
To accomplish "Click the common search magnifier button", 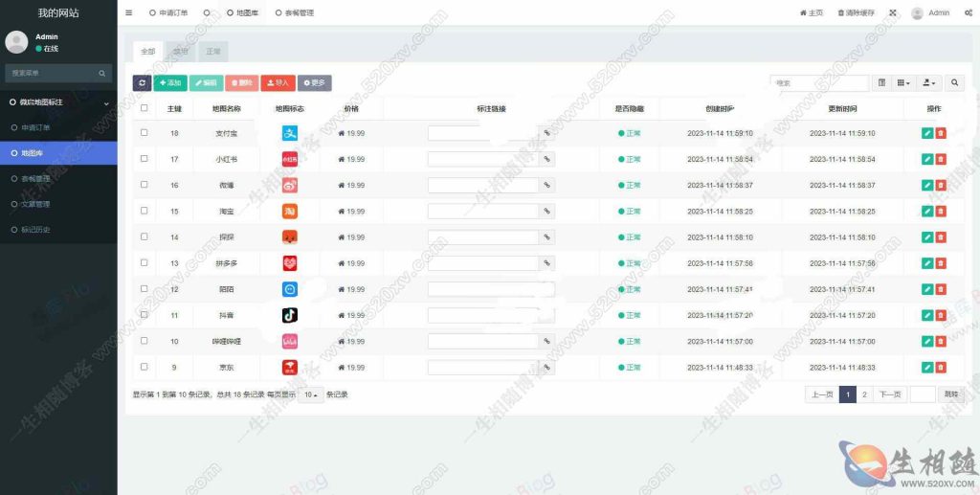I will (954, 82).
